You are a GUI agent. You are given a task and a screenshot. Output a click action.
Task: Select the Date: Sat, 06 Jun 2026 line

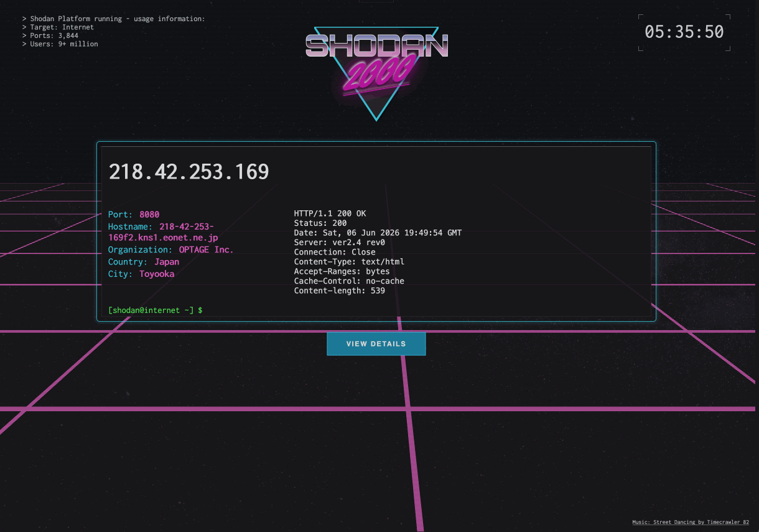click(x=378, y=233)
